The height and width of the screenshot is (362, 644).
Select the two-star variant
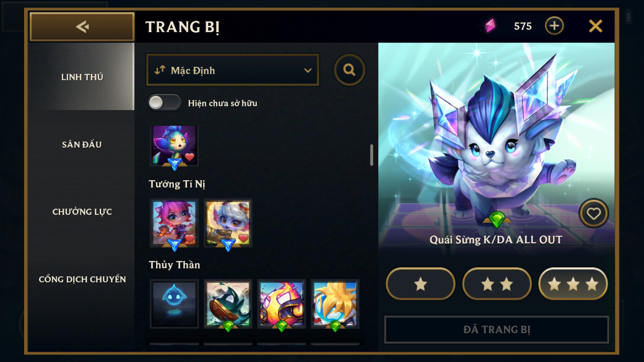click(497, 284)
